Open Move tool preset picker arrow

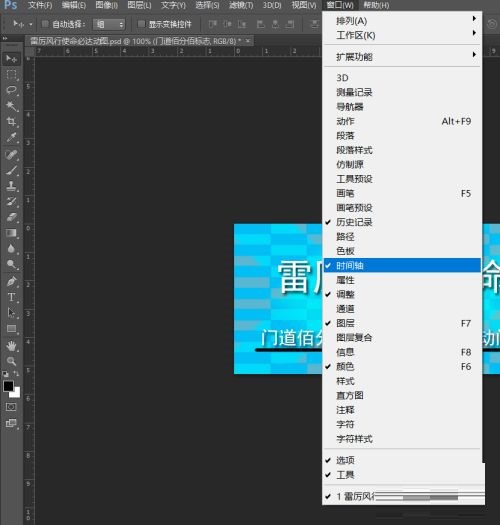click(31, 24)
